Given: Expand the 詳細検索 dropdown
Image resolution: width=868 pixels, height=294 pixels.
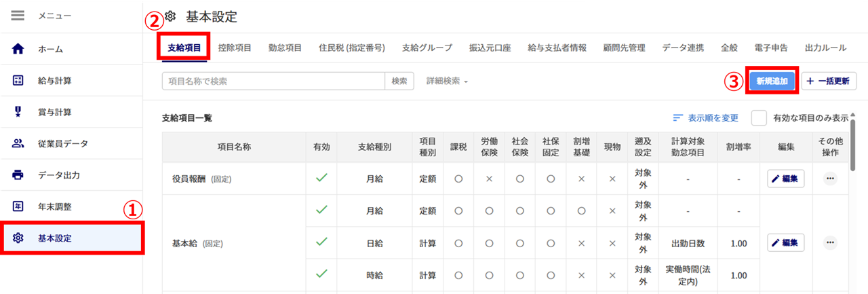Looking at the screenshot, I should (x=448, y=81).
